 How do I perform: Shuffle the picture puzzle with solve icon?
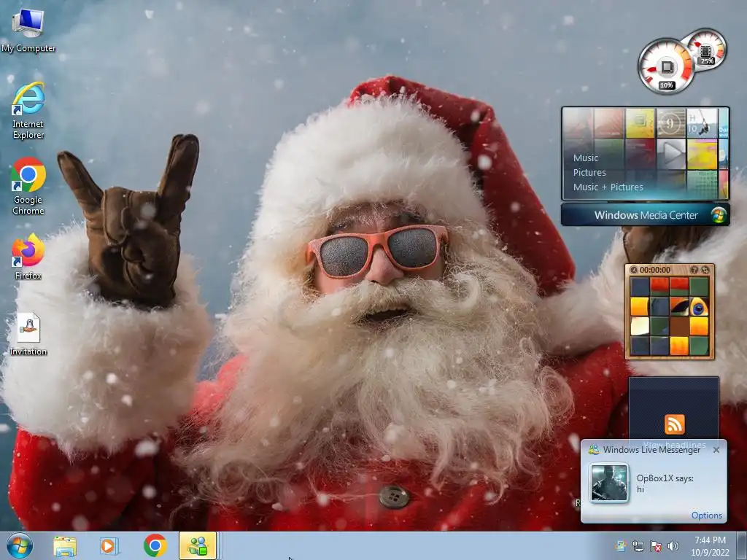(x=705, y=270)
